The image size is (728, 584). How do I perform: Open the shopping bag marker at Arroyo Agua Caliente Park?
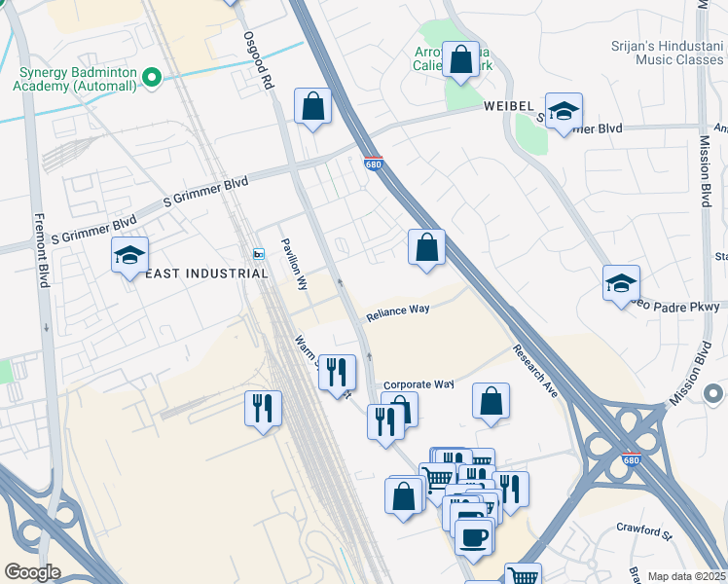click(460, 61)
